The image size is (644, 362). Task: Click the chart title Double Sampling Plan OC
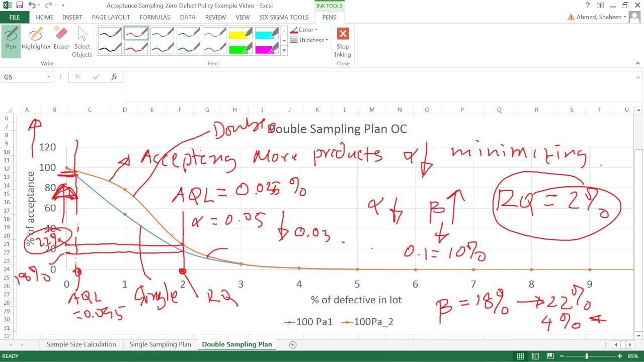(x=337, y=129)
